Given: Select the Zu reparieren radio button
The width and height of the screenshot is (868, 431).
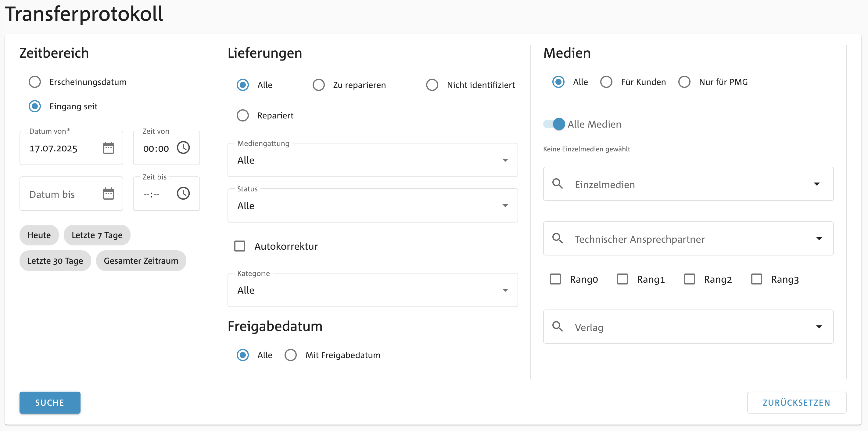Looking at the screenshot, I should (318, 85).
